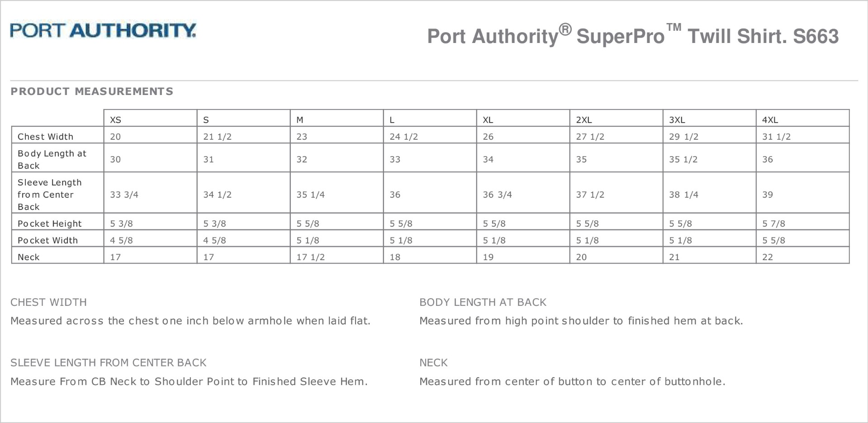Select the Product Measurements heading
Screen dimensions: 868x423
(92, 91)
